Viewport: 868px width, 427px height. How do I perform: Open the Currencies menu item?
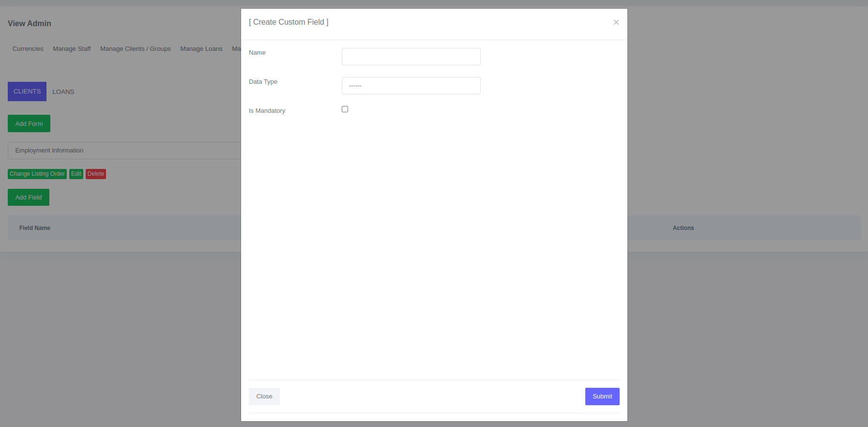(28, 49)
